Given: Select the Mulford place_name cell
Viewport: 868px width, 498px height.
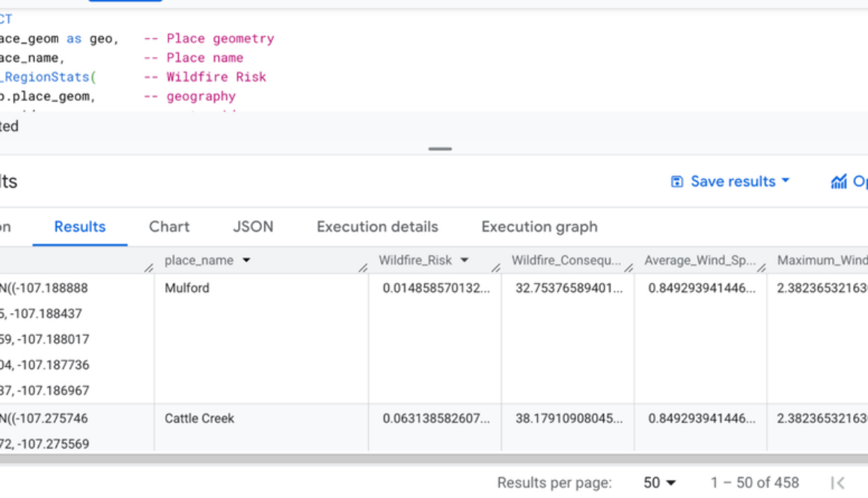Looking at the screenshot, I should [187, 288].
